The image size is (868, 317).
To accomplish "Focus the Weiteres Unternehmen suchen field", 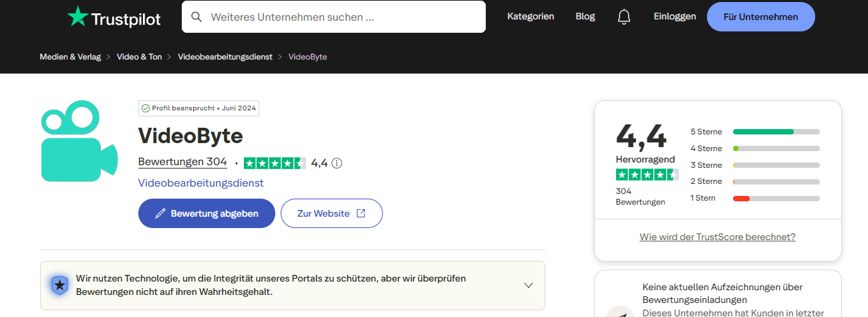I will pyautogui.click(x=333, y=17).
